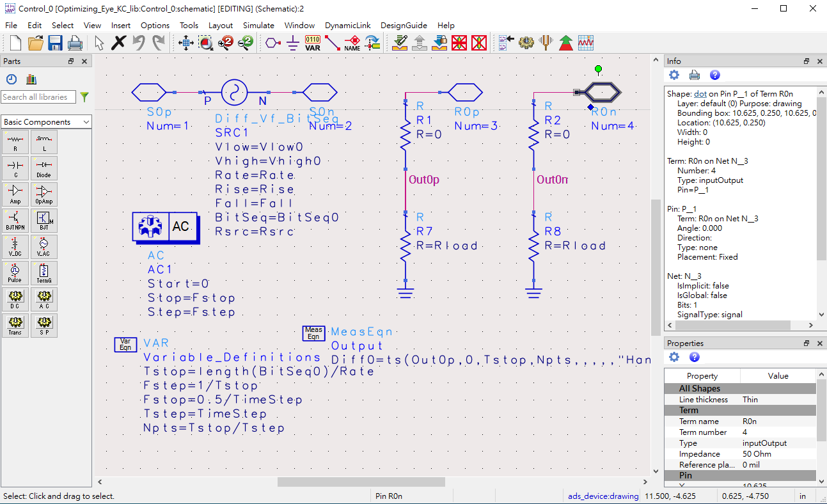Click the schematic horizontal scrollbar thumb
This screenshot has width=827, height=504.
pyautogui.click(x=361, y=482)
